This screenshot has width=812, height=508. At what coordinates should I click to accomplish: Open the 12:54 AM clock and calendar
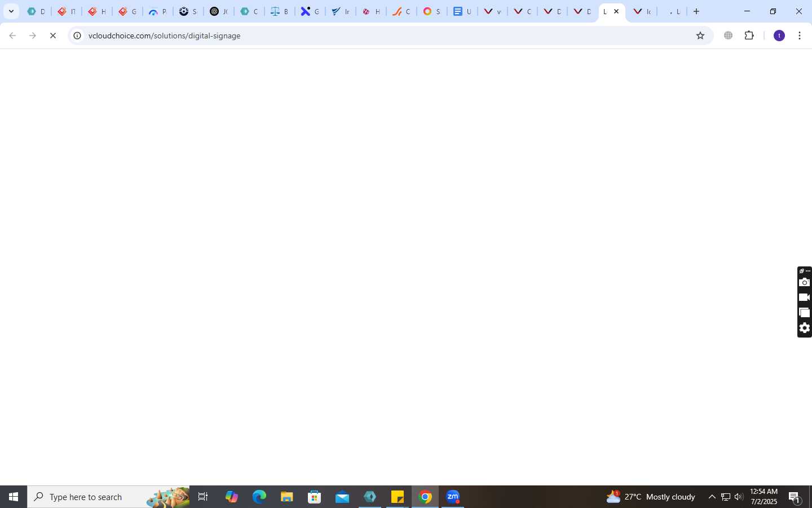click(x=764, y=497)
